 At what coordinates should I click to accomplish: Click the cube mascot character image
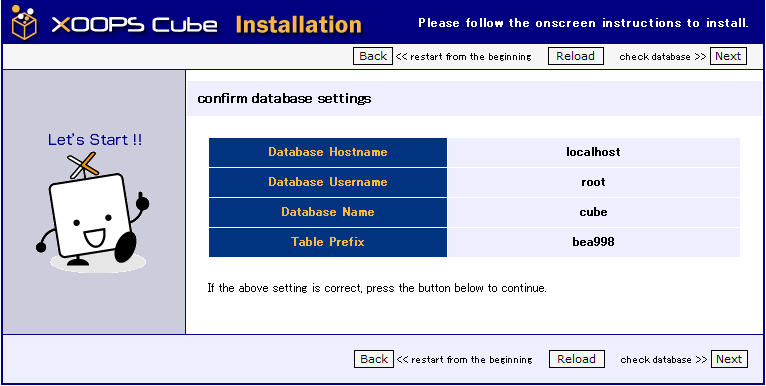click(x=93, y=212)
